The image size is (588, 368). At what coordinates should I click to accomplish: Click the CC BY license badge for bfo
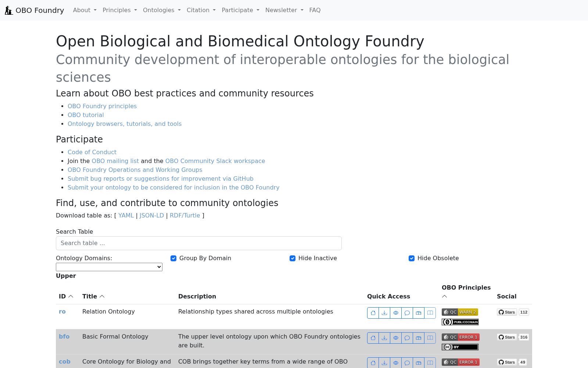(x=460, y=347)
